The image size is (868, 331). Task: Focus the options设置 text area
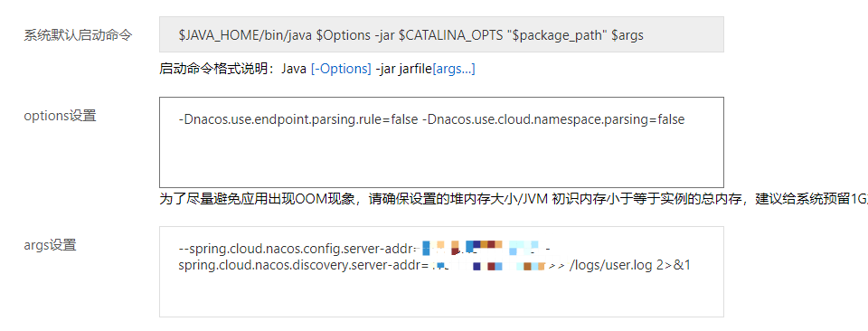pyautogui.click(x=441, y=142)
